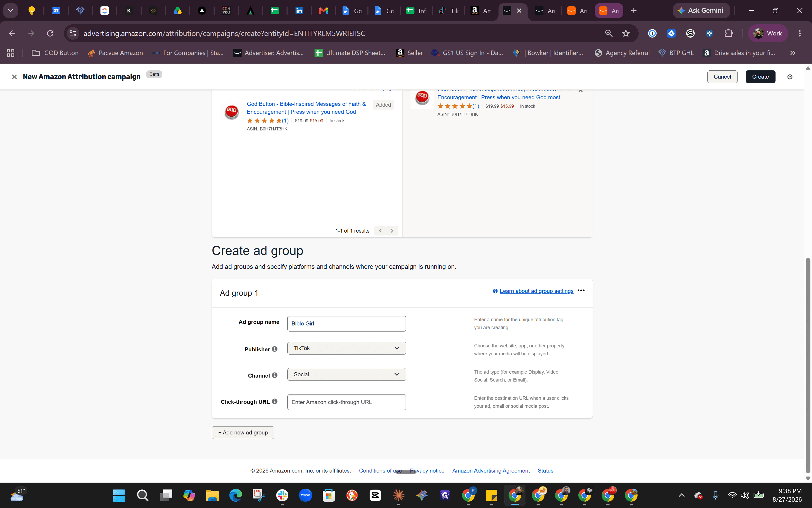This screenshot has width=812, height=508.
Task: Open Windows Search from the taskbar
Action: click(142, 495)
